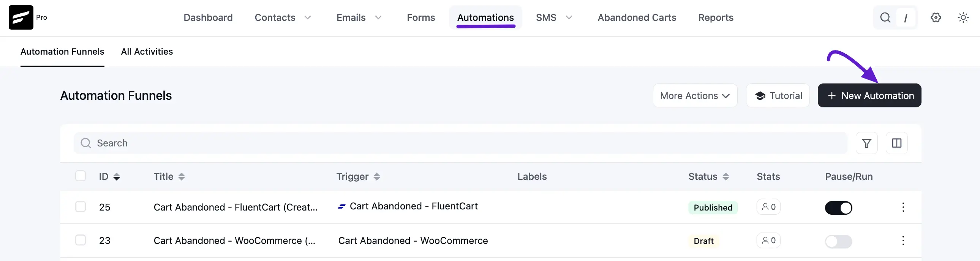Open three-dot menu for automation 25
980x261 pixels.
coord(903,207)
